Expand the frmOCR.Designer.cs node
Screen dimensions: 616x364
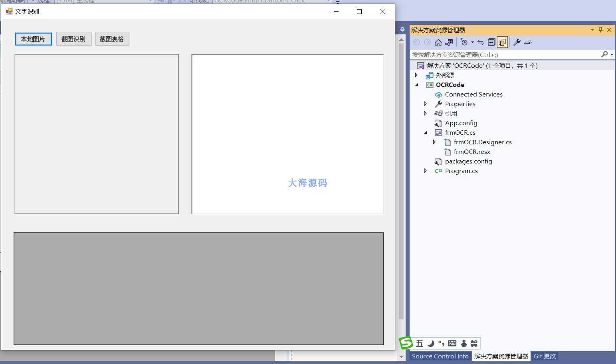click(x=434, y=142)
